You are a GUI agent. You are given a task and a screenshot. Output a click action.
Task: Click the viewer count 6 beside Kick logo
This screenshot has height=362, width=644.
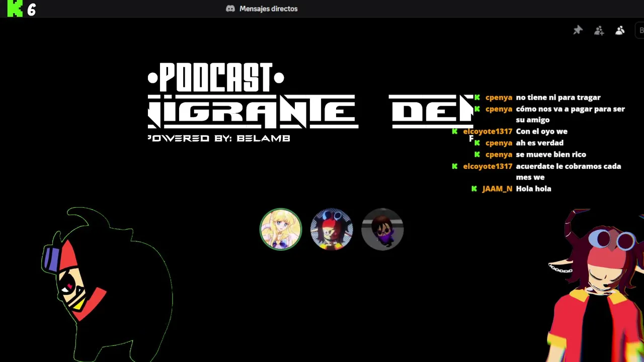pos(32,10)
